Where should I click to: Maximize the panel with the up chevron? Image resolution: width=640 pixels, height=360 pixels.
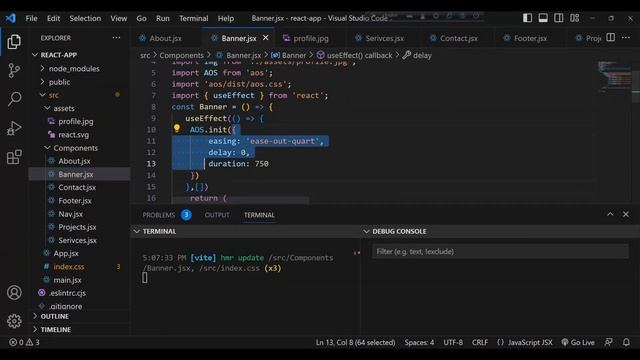610,214
